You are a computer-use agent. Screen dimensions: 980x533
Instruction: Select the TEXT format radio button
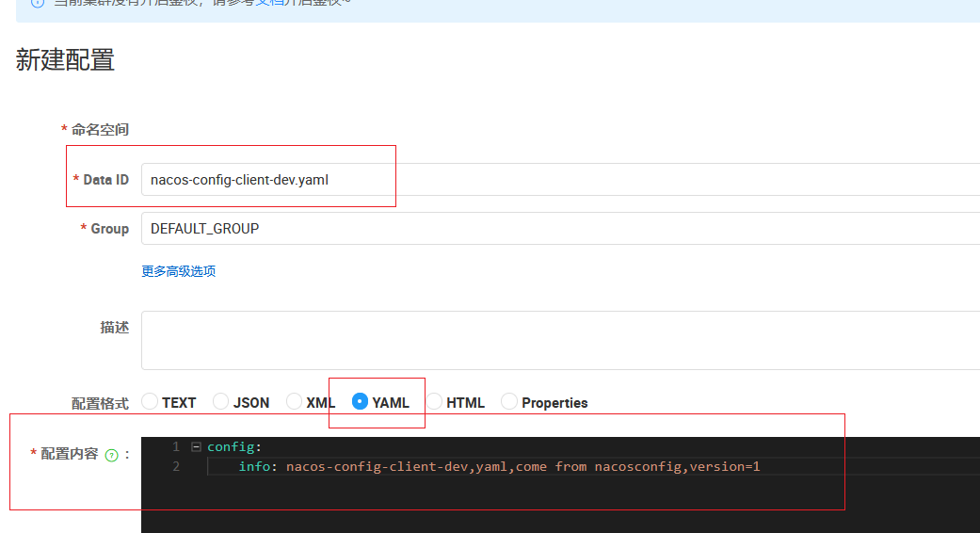(150, 401)
